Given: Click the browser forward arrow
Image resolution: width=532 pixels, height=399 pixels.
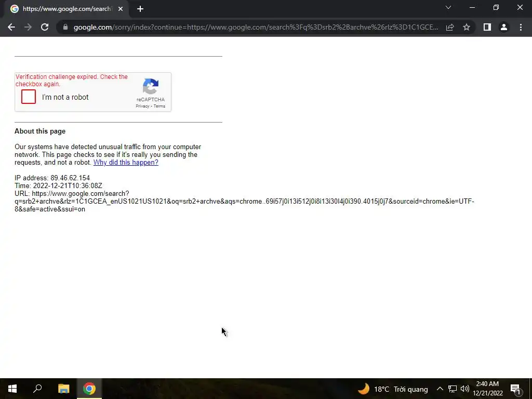Looking at the screenshot, I should 28,27.
